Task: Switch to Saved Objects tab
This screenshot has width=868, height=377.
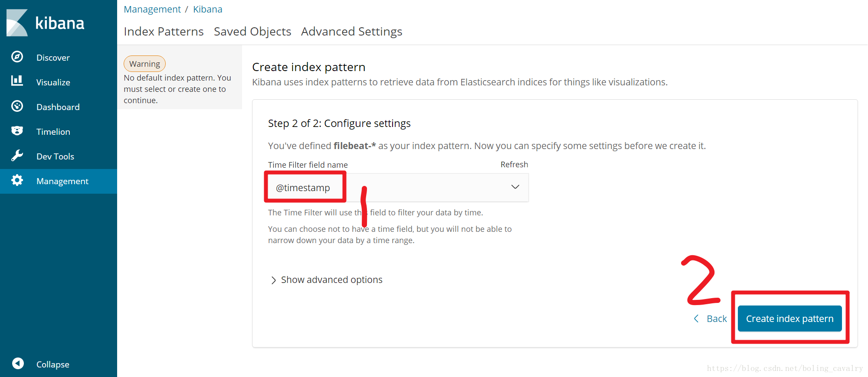Action: pos(252,32)
